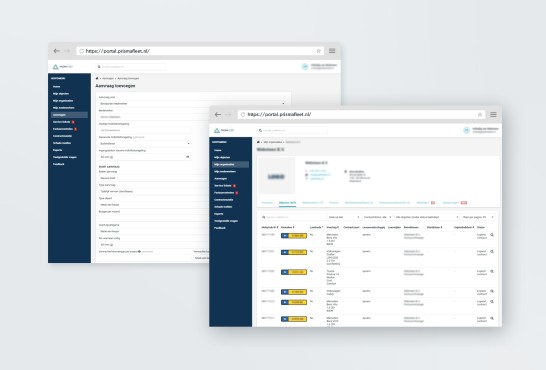Click the user avatar in the rear window
Image resolution: width=546 pixels, height=370 pixels.
pos(305,66)
